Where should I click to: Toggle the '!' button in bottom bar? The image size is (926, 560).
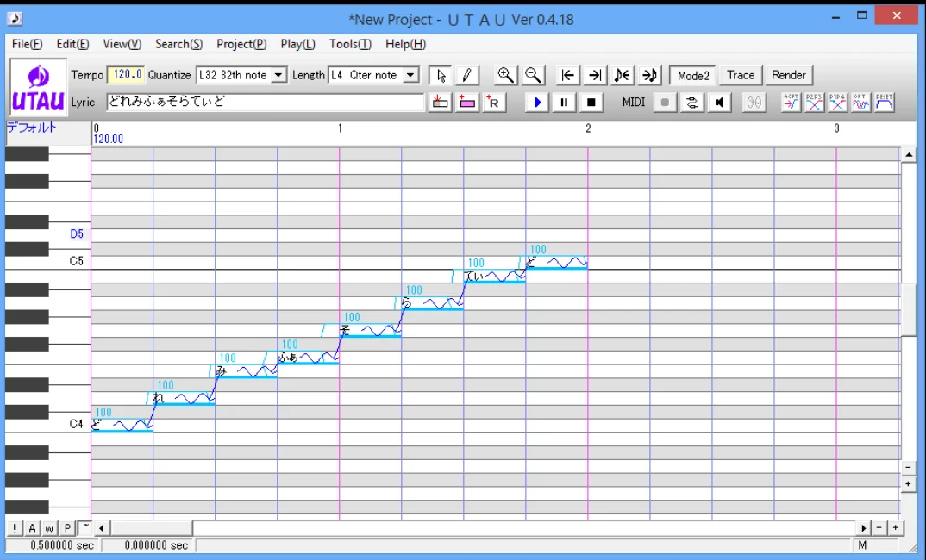(x=14, y=528)
